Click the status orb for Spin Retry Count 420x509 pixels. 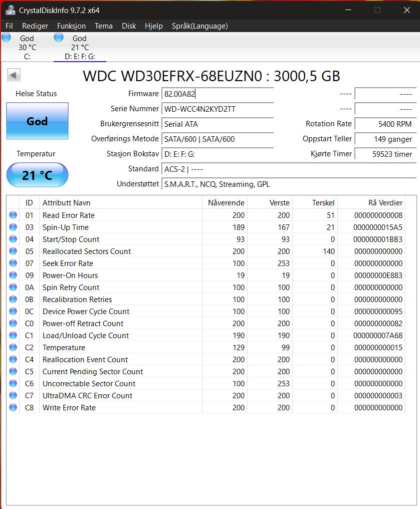point(13,287)
